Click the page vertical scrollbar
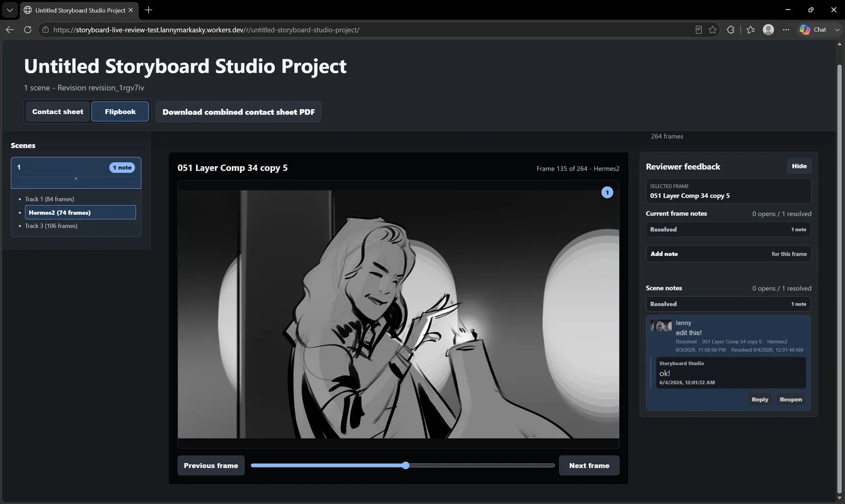This screenshot has width=845, height=504. pos(840,279)
